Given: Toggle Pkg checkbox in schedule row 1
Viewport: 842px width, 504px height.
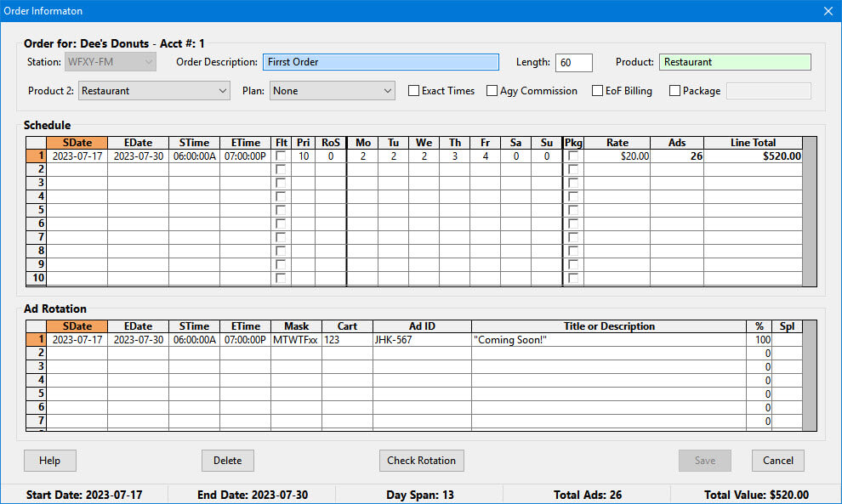Looking at the screenshot, I should coord(573,156).
